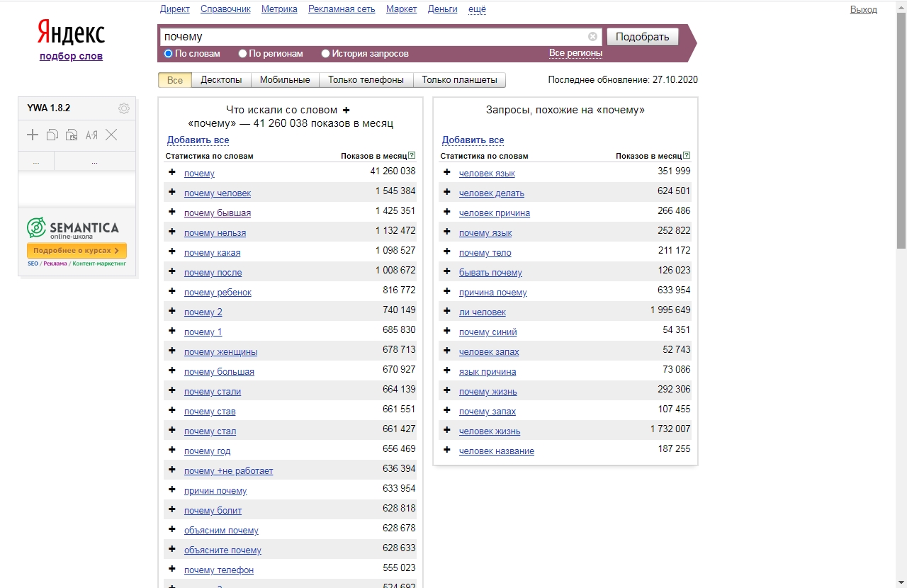The image size is (907, 588).
Task: Select the 'История запросов' radio button
Action: point(326,53)
